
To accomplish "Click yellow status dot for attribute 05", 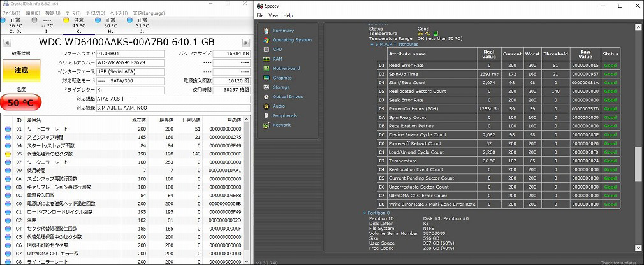I will point(8,154).
